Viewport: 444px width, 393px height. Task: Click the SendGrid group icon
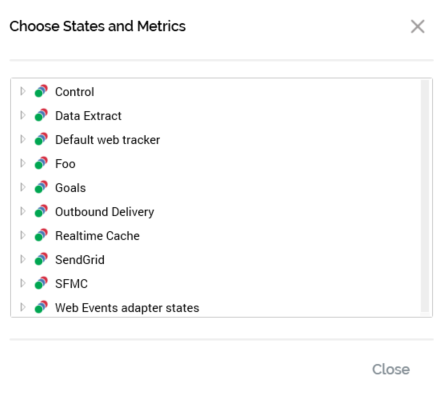pyautogui.click(x=41, y=259)
